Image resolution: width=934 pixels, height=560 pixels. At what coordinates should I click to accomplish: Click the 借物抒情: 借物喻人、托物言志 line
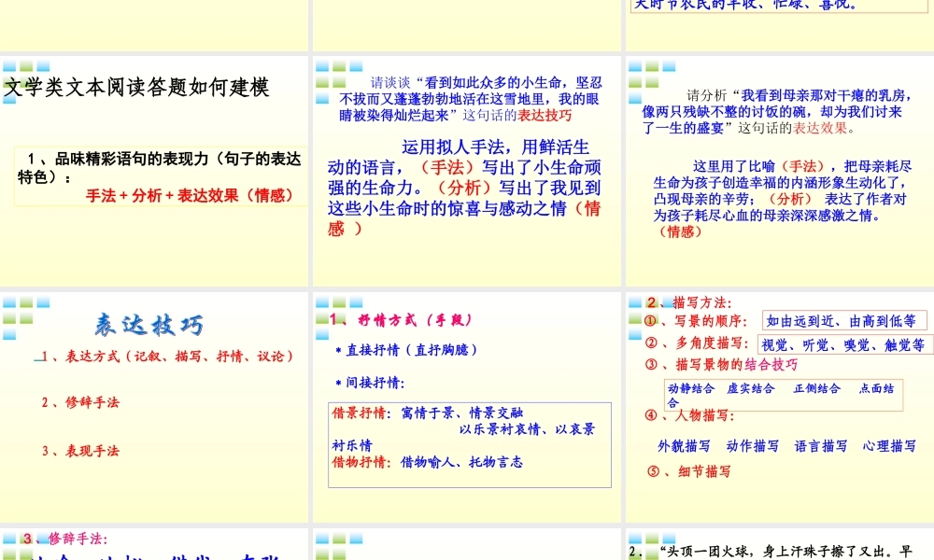(x=427, y=462)
